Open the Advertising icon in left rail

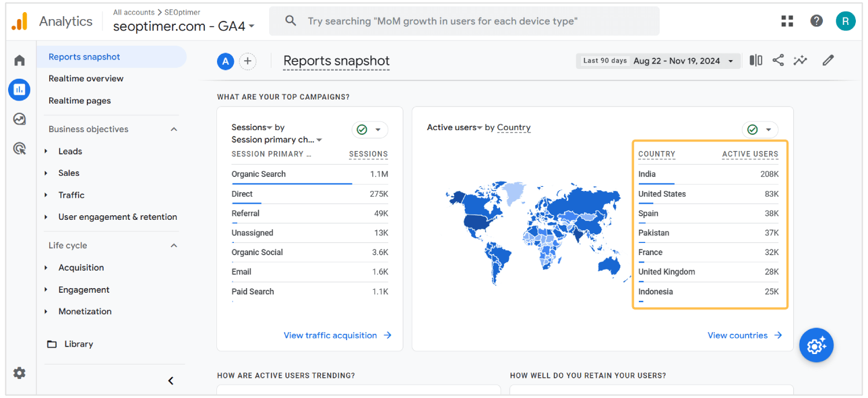[x=20, y=149]
